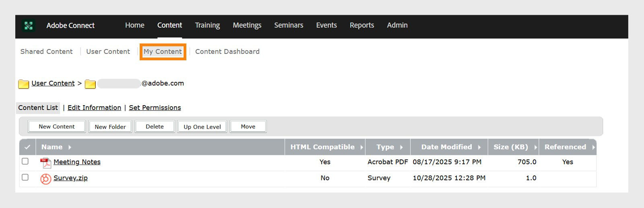The width and height of the screenshot is (644, 208).
Task: Open the Survey.zip file link
Action: tap(70, 178)
